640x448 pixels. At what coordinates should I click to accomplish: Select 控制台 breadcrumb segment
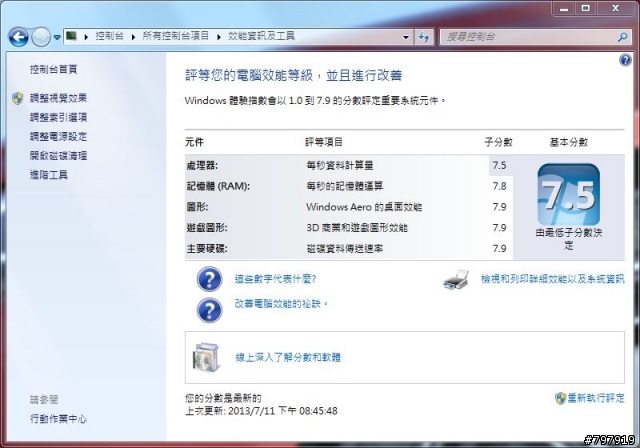point(109,36)
